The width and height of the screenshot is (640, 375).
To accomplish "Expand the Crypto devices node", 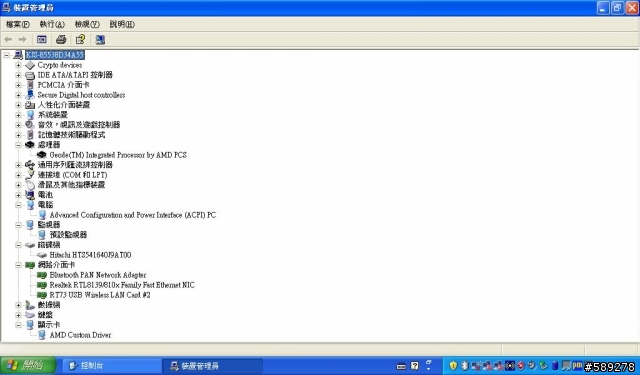I will coord(18,65).
